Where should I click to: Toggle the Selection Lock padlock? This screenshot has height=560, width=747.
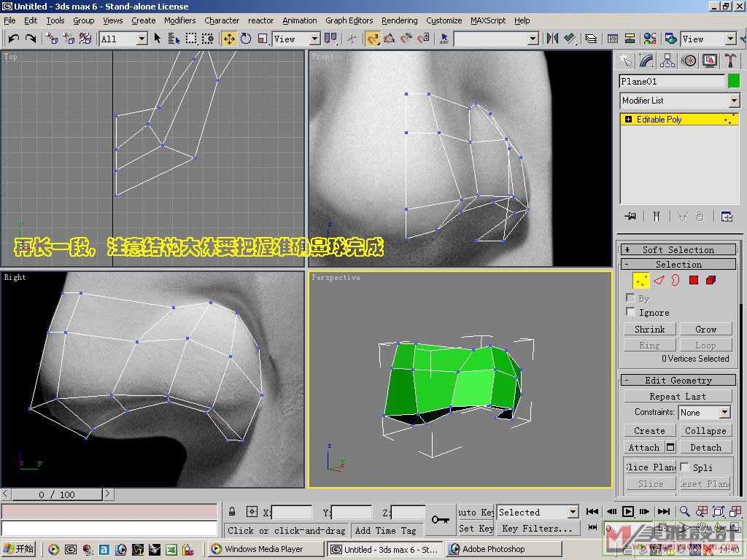pos(232,512)
